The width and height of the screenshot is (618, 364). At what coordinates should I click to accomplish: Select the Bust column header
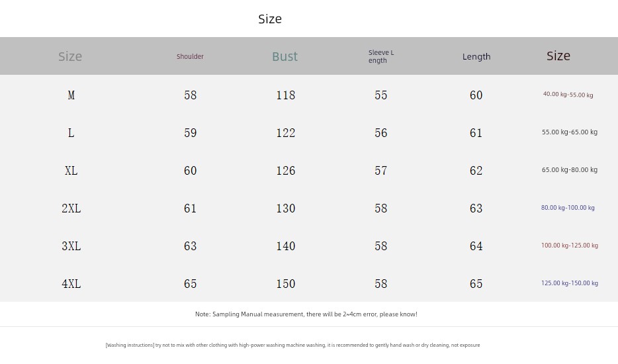[x=285, y=57]
